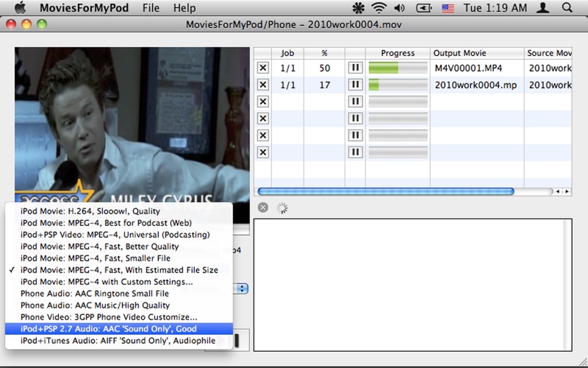Pause the M4V00001.MP4 conversion job

pos(355,68)
